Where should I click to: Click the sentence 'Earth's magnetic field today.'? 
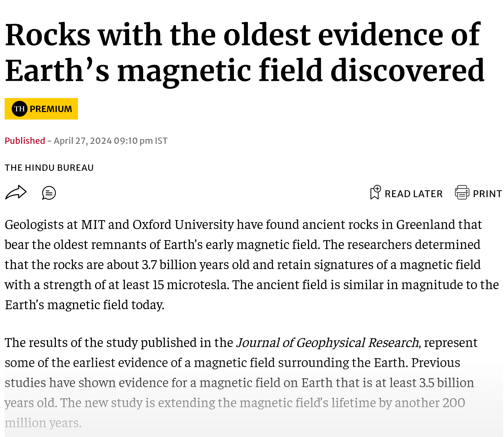(x=85, y=305)
